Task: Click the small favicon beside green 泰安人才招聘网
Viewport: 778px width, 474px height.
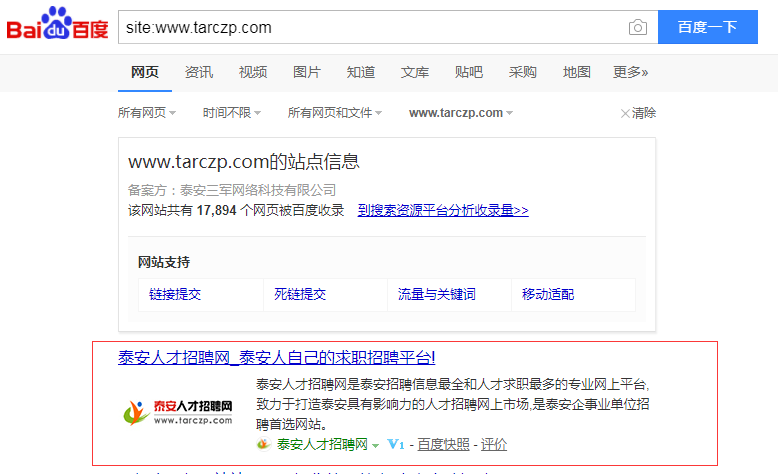Action: 263,444
